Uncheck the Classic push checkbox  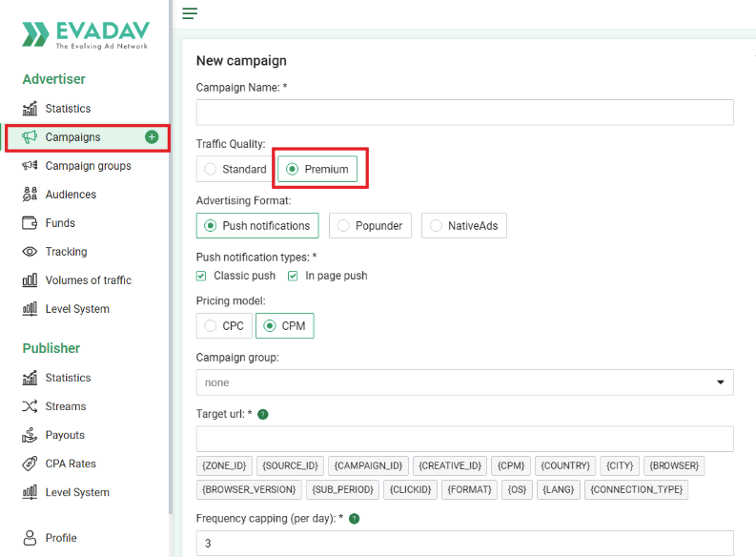[201, 276]
